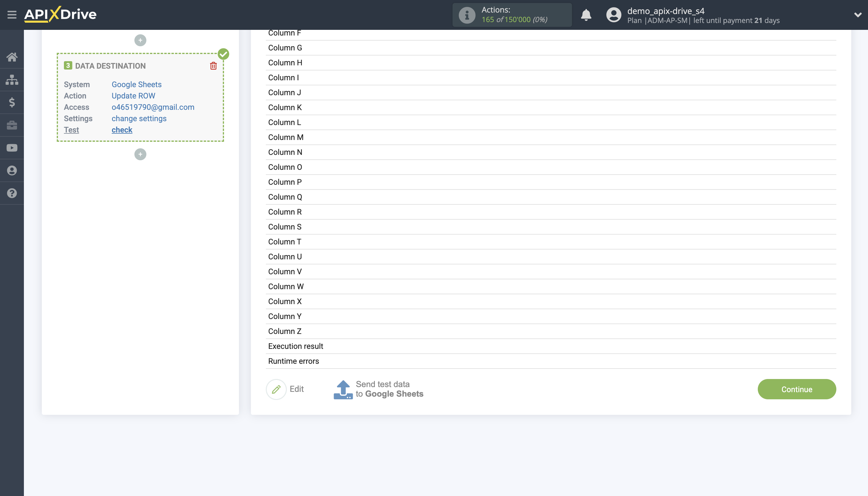Open the Actions info icon
This screenshot has height=496, width=868.
coord(467,15)
